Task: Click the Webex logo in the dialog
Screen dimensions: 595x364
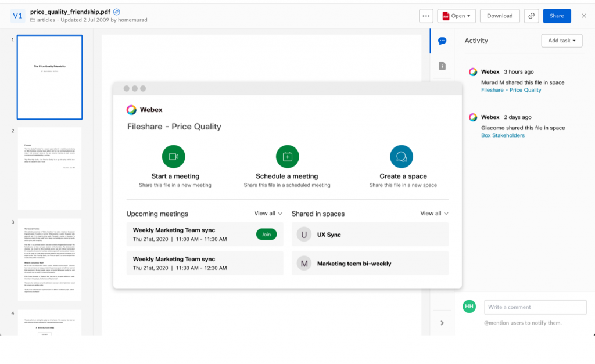Action: pyautogui.click(x=130, y=109)
